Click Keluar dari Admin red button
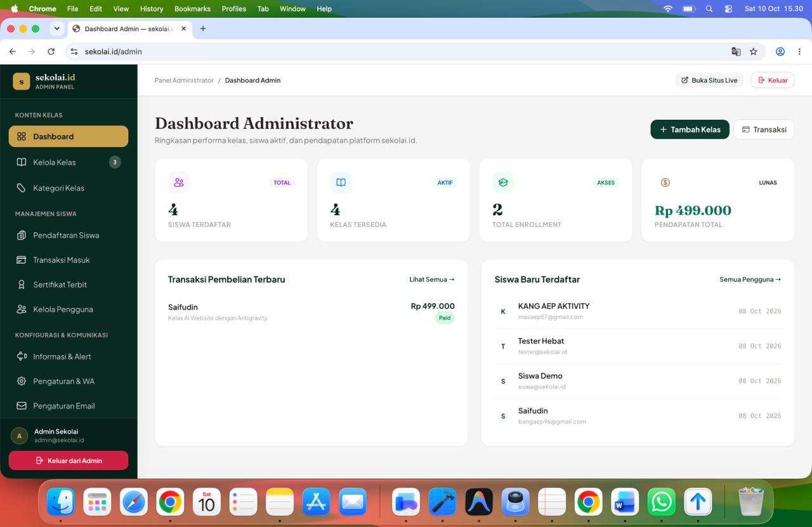 coord(69,460)
